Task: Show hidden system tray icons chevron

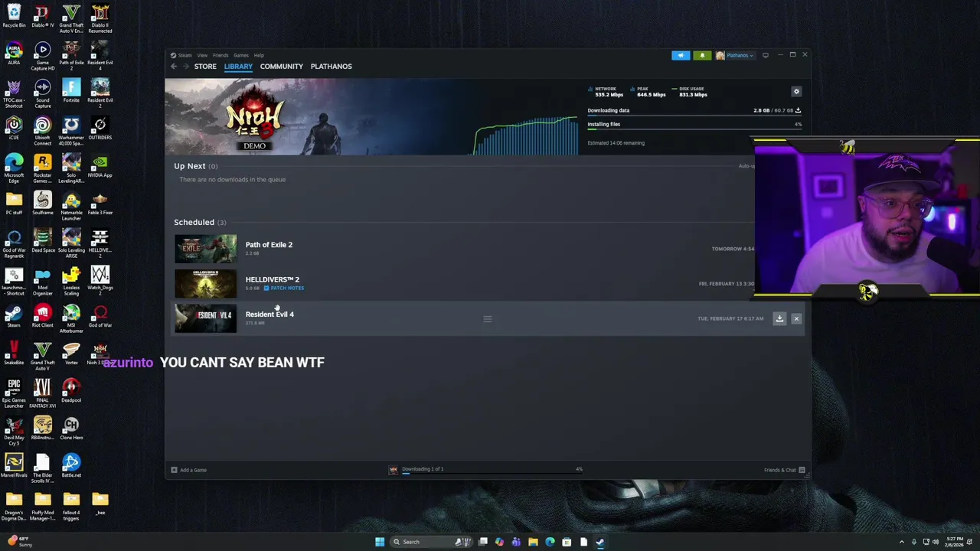Action: (901, 542)
